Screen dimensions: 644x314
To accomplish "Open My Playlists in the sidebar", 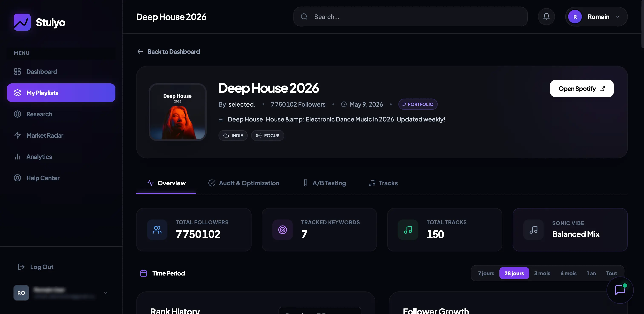I will 61,93.
